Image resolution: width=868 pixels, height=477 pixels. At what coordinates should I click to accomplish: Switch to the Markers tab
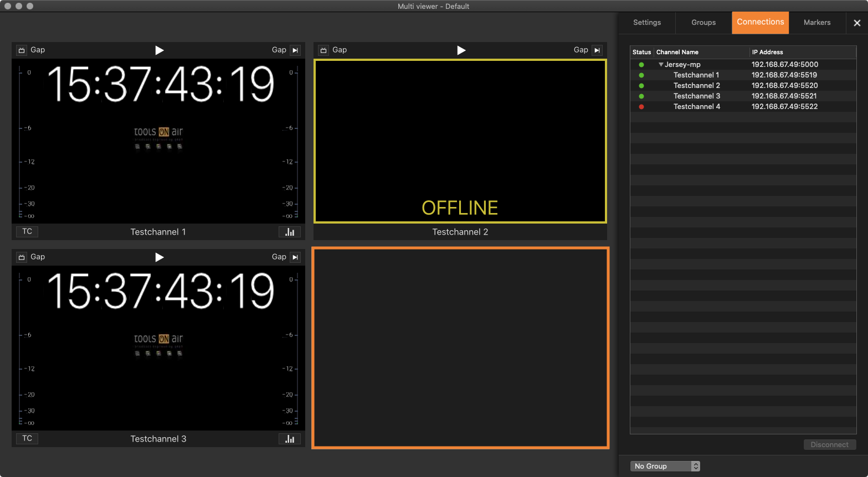click(817, 23)
